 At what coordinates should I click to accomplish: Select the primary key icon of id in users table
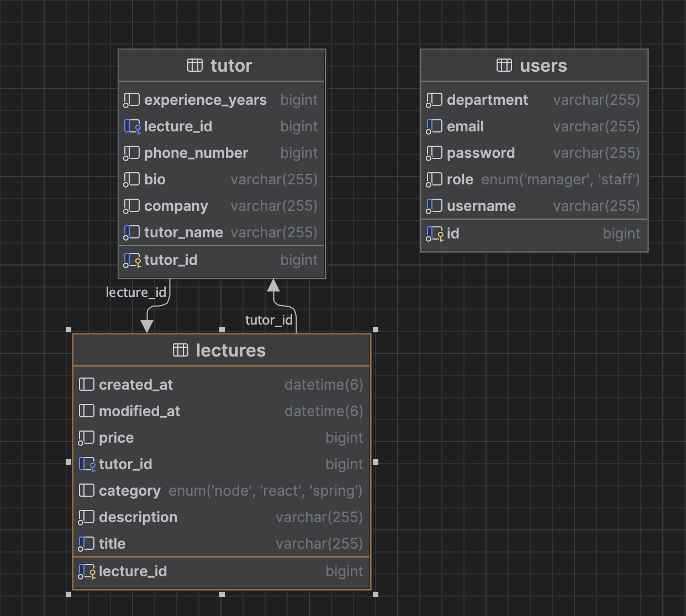435,233
